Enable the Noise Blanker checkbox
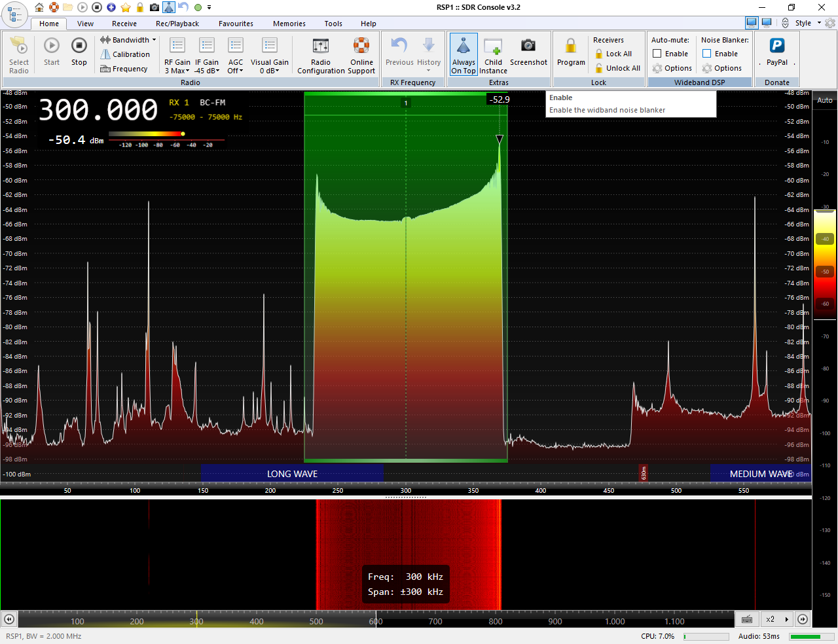838x644 pixels. [x=707, y=54]
